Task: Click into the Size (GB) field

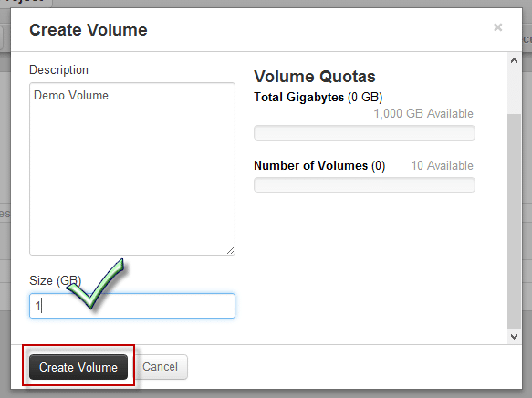Action: (x=132, y=306)
